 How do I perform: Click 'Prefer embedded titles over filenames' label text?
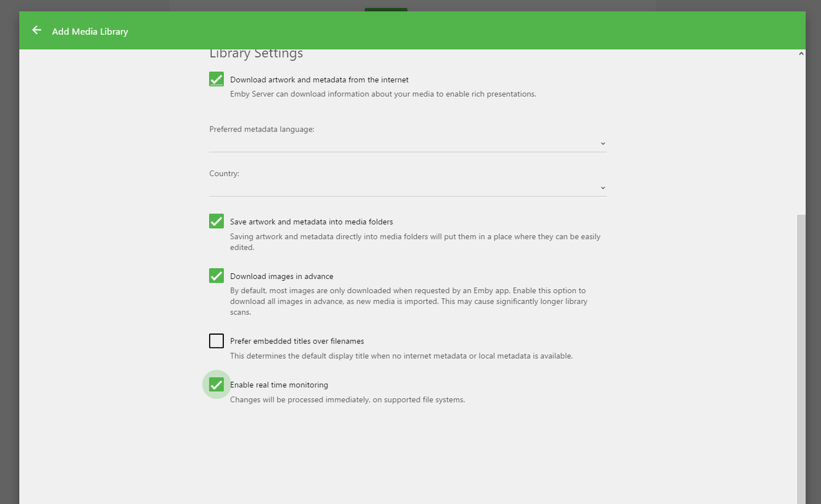(297, 341)
